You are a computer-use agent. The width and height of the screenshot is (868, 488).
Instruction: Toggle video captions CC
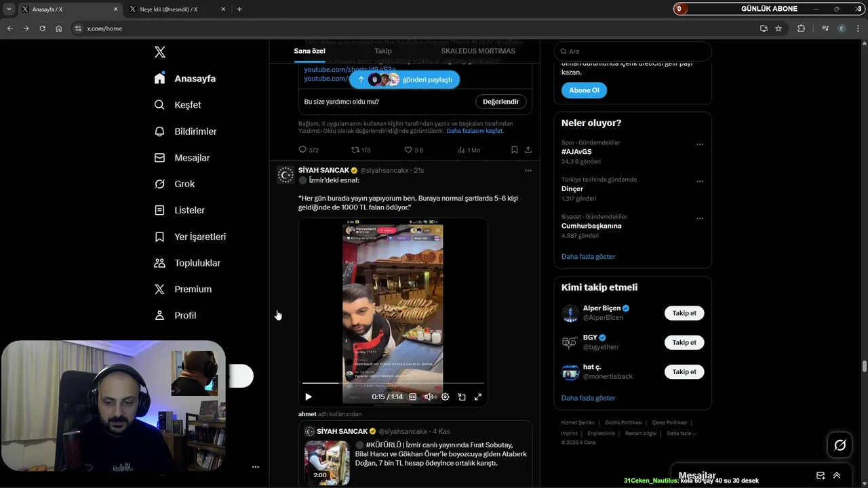coord(412,397)
